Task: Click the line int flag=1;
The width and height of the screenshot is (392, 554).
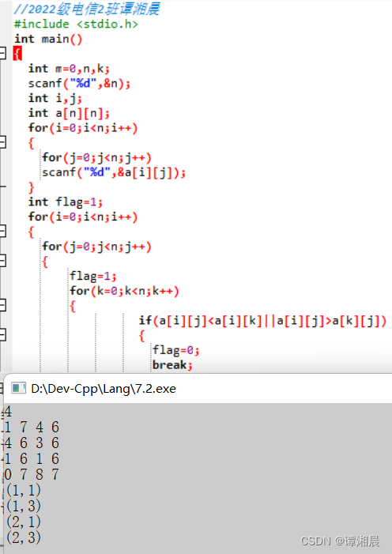Action: click(x=66, y=202)
